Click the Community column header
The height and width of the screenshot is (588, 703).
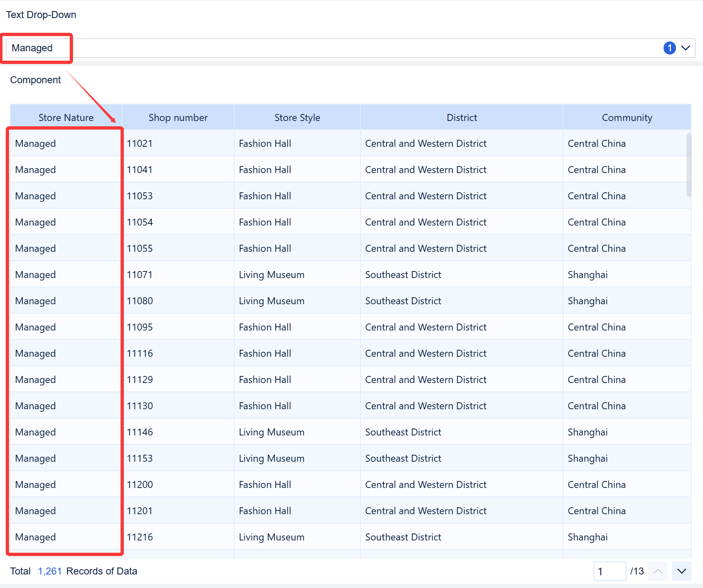(x=627, y=118)
